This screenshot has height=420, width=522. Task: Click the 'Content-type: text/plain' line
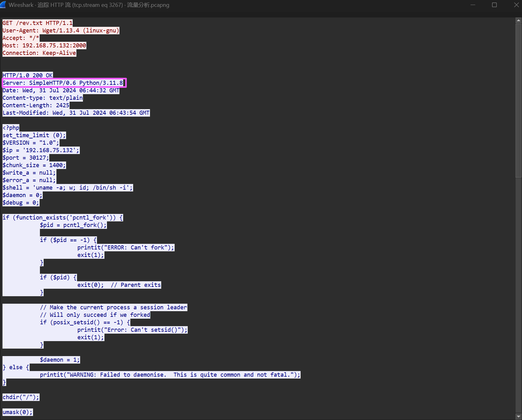[43, 98]
